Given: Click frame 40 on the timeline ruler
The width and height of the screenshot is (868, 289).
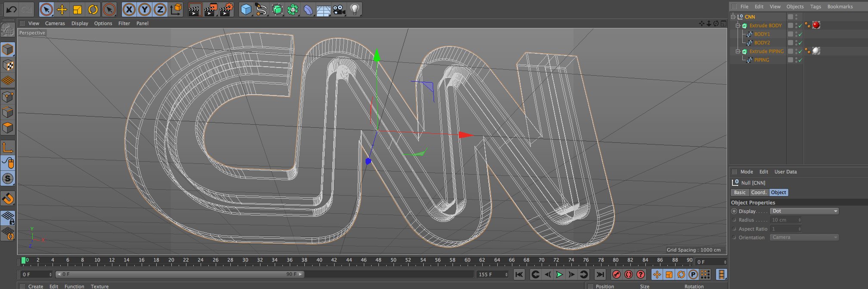Looking at the screenshot, I should pyautogui.click(x=319, y=260).
